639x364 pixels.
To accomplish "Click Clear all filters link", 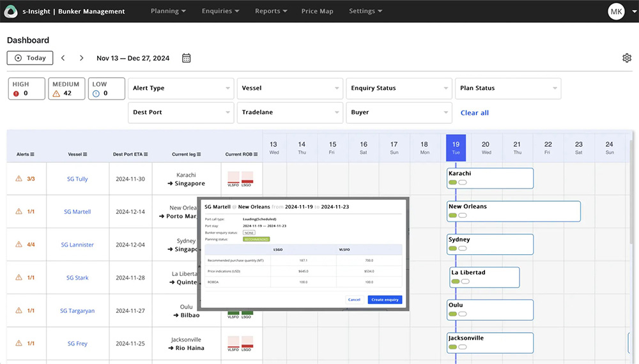I will coord(474,113).
